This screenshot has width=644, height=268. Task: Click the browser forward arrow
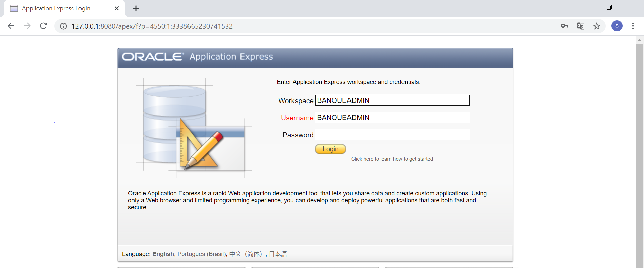click(27, 26)
